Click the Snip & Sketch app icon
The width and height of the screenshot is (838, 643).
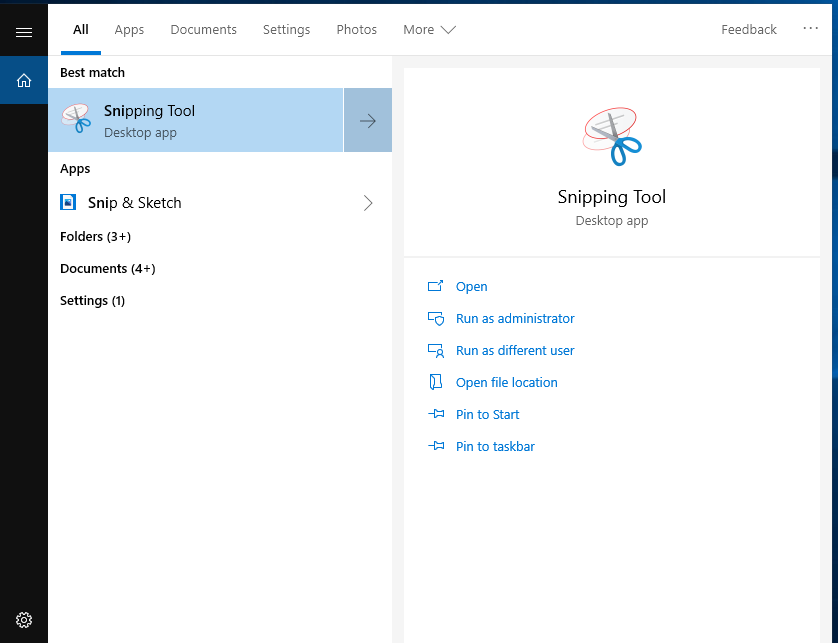click(68, 202)
